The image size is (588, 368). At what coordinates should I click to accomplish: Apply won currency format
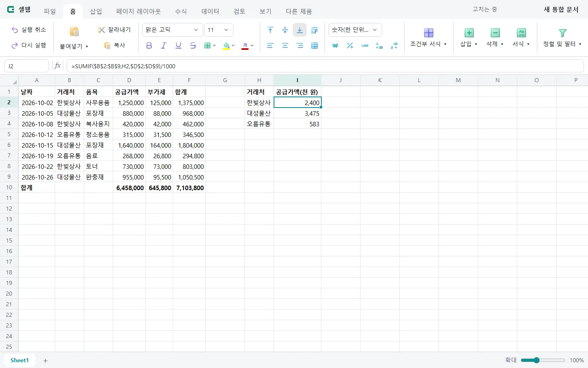[x=335, y=46]
